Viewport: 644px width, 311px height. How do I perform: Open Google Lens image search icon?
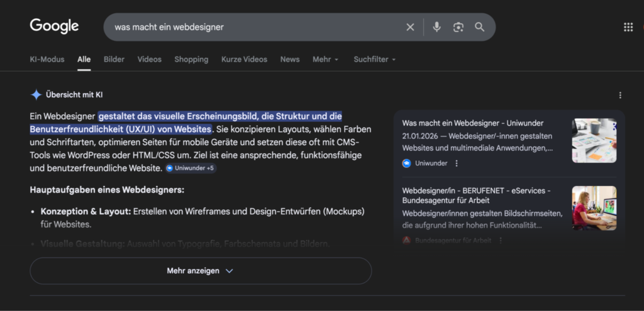(458, 27)
